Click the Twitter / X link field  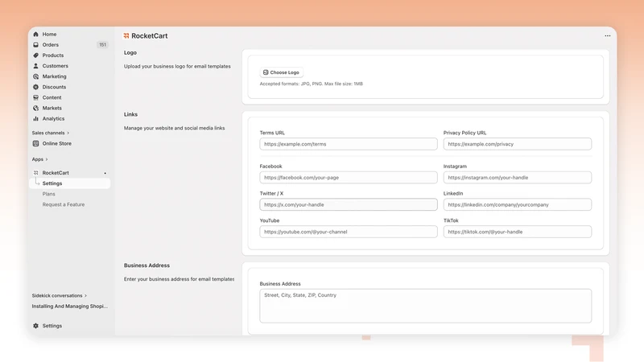point(349,204)
